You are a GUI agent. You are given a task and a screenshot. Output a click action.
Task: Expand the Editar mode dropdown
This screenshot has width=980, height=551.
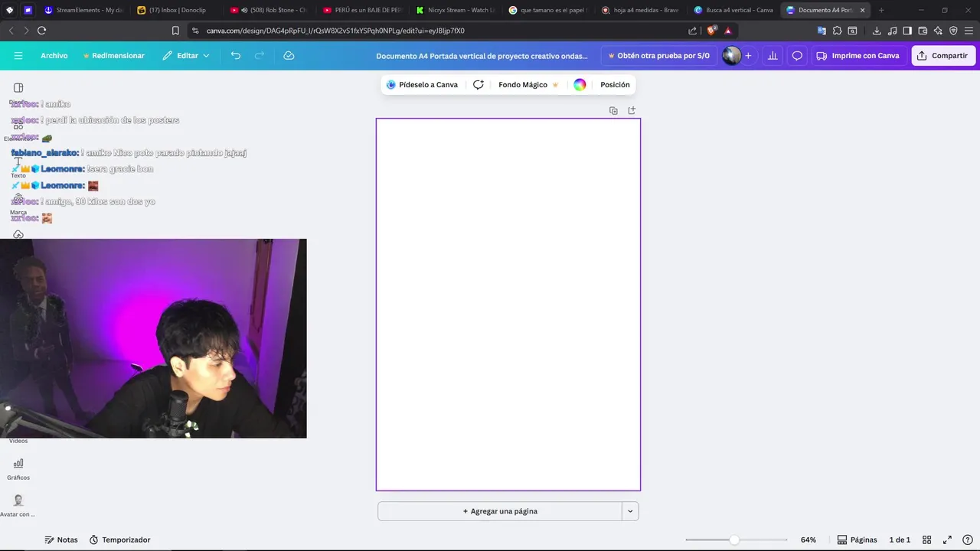tap(186, 56)
